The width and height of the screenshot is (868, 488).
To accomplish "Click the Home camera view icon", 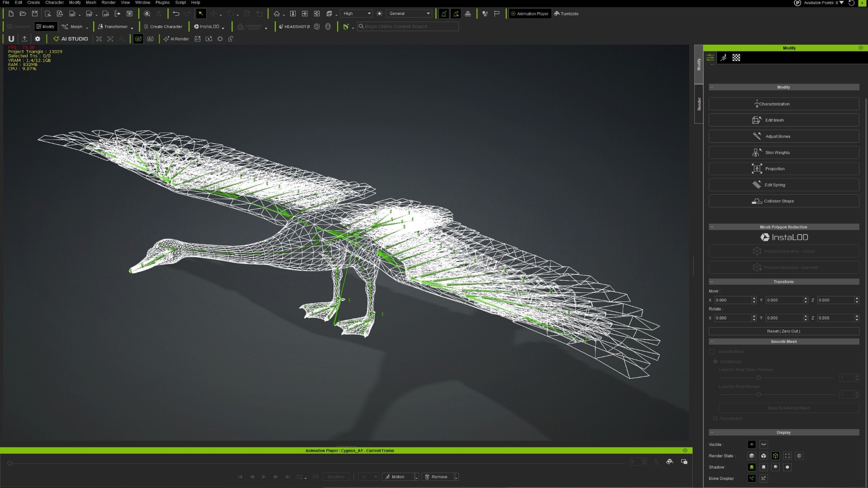I will 277,14.
